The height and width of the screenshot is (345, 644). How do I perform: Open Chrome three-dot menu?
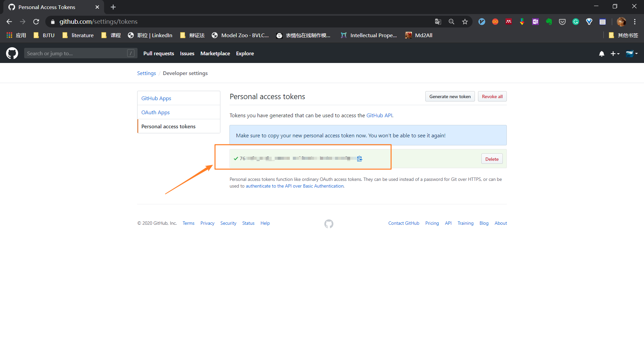(635, 22)
